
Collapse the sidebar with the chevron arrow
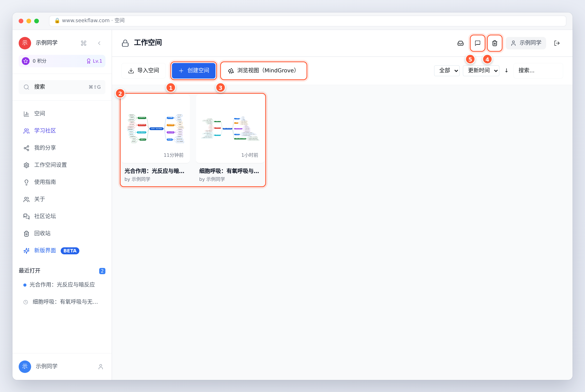coord(99,43)
